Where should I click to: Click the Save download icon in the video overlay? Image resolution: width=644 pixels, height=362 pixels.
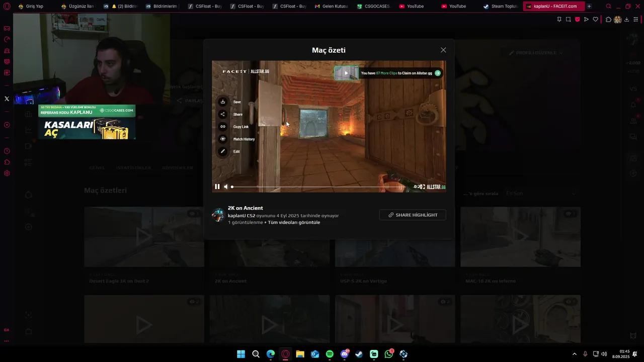click(223, 102)
